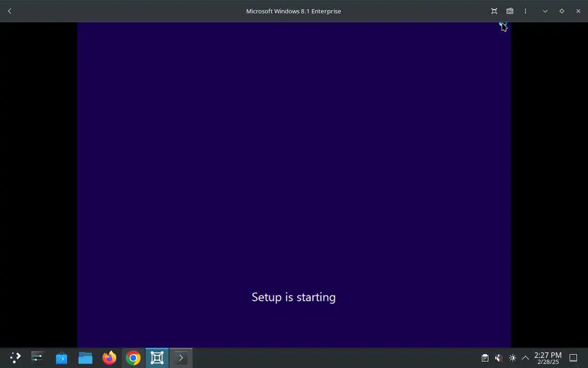Click the muted volume tray icon
Viewport: 588px width, 368px height.
[499, 358]
